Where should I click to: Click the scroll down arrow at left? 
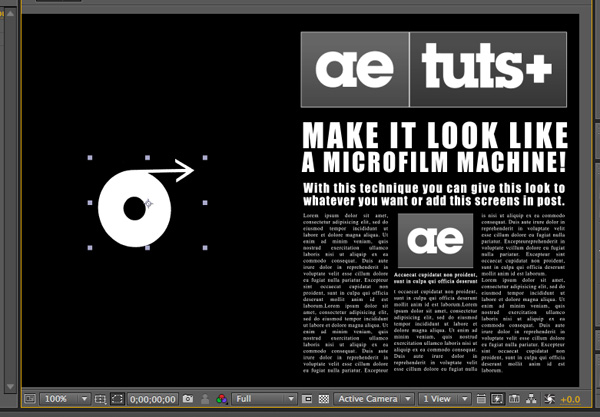10,387
